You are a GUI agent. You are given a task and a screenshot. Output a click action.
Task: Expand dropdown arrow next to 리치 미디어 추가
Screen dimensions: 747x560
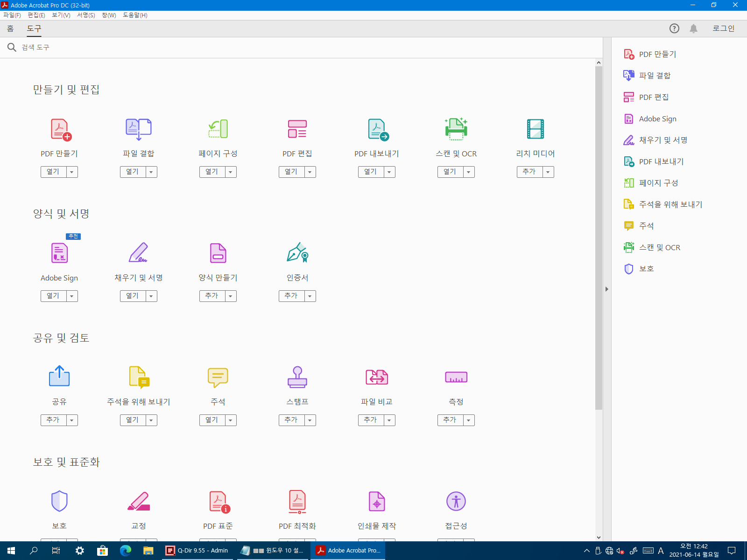click(x=548, y=172)
